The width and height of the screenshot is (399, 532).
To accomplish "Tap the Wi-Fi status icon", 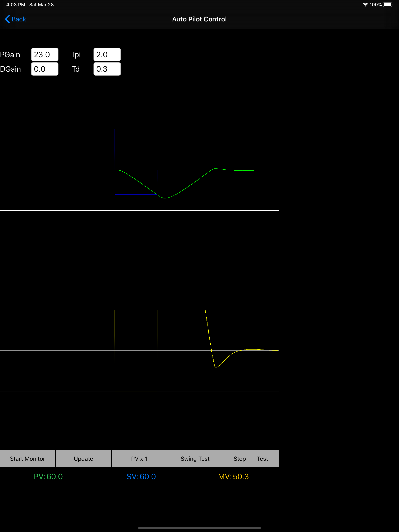I will point(365,4).
